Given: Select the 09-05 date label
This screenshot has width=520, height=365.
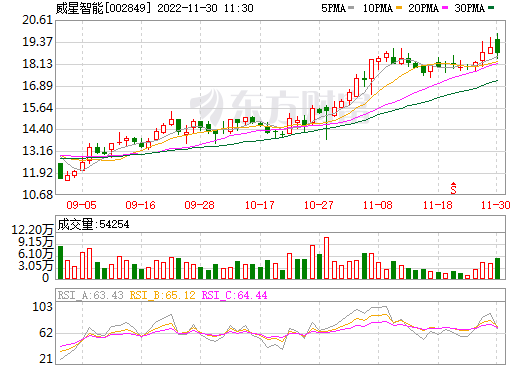Looking at the screenshot, I should pos(81,205).
